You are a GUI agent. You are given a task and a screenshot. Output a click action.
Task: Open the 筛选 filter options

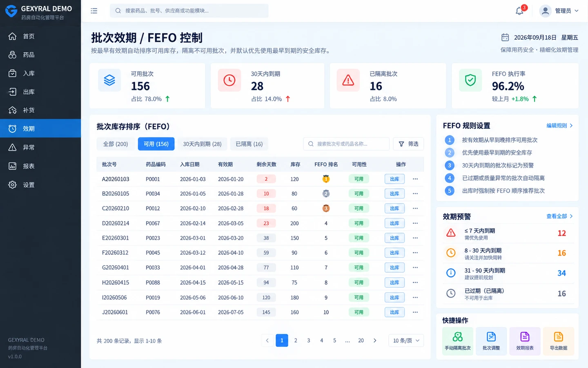pos(408,144)
